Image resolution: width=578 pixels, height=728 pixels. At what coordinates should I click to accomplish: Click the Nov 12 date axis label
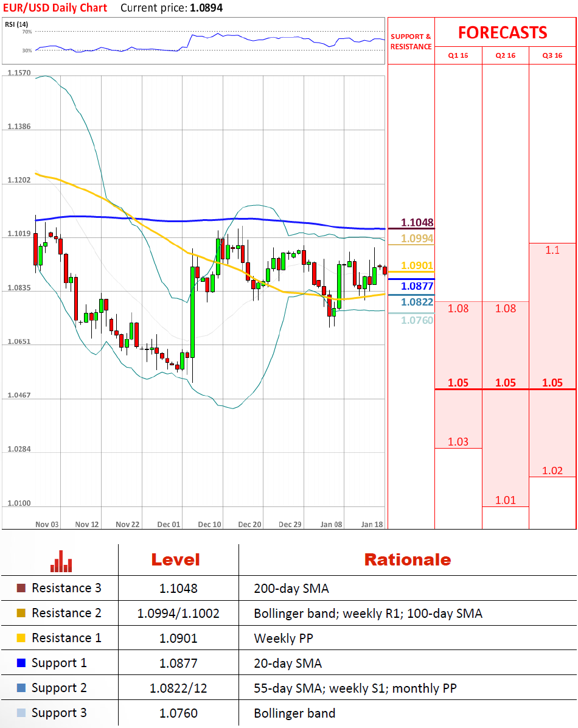87,524
